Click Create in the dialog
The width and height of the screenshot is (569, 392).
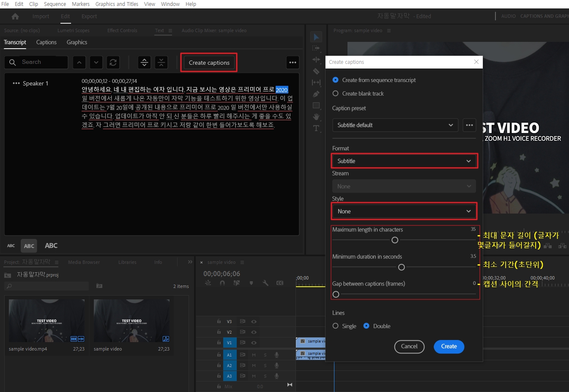click(x=449, y=346)
